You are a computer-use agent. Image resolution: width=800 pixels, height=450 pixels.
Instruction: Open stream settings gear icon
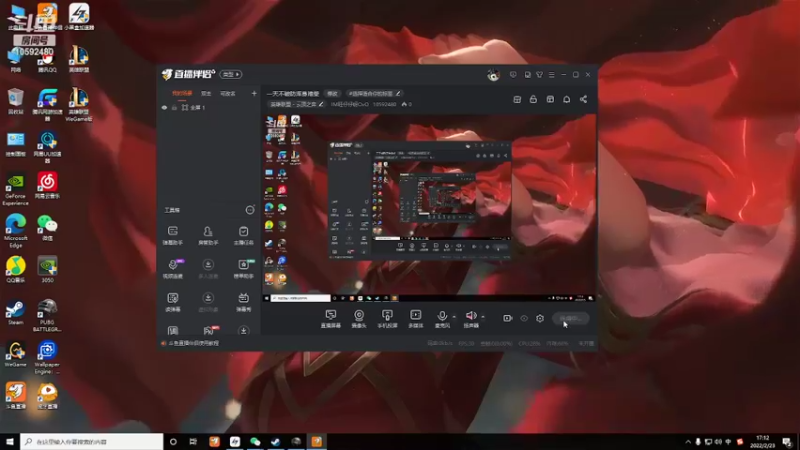(x=540, y=318)
